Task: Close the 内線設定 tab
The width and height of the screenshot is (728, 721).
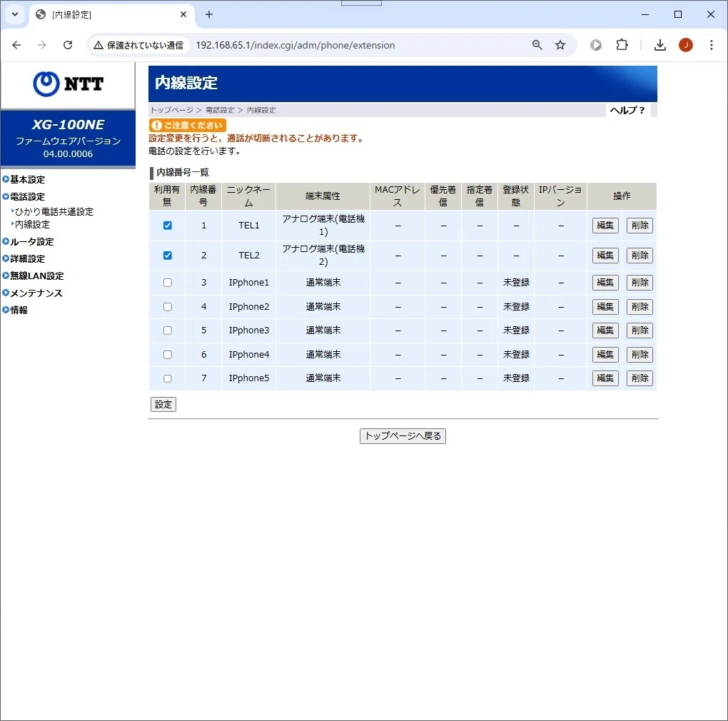Action: point(183,14)
